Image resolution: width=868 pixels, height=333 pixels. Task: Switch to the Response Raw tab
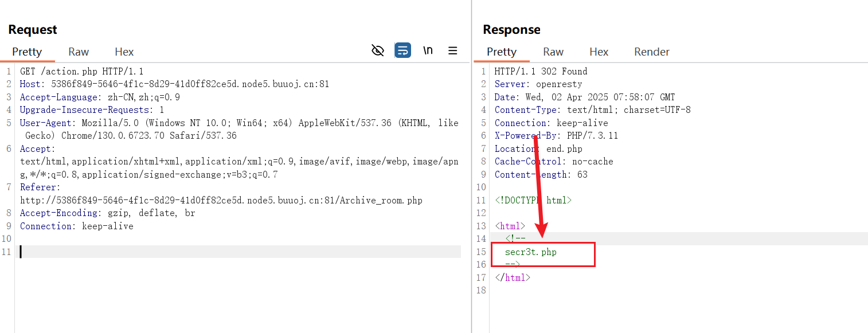click(x=553, y=52)
